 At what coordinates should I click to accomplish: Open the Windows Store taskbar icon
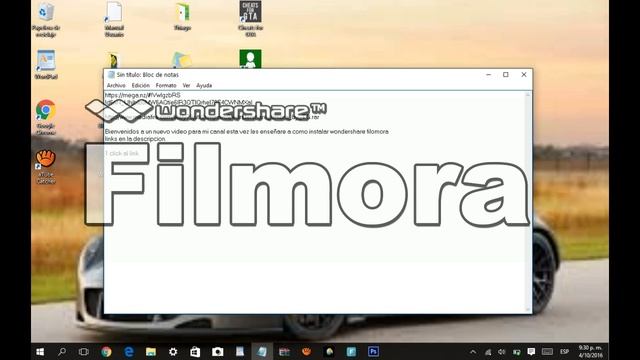195,351
